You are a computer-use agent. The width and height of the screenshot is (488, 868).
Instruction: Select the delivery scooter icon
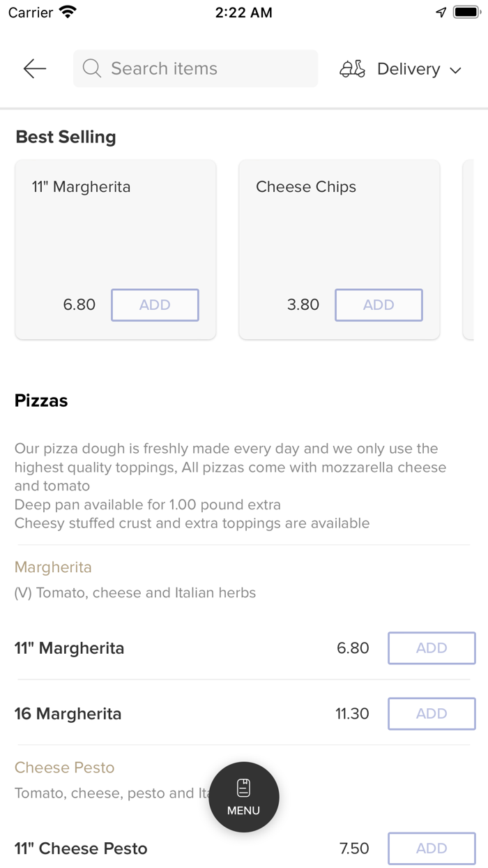pos(352,68)
